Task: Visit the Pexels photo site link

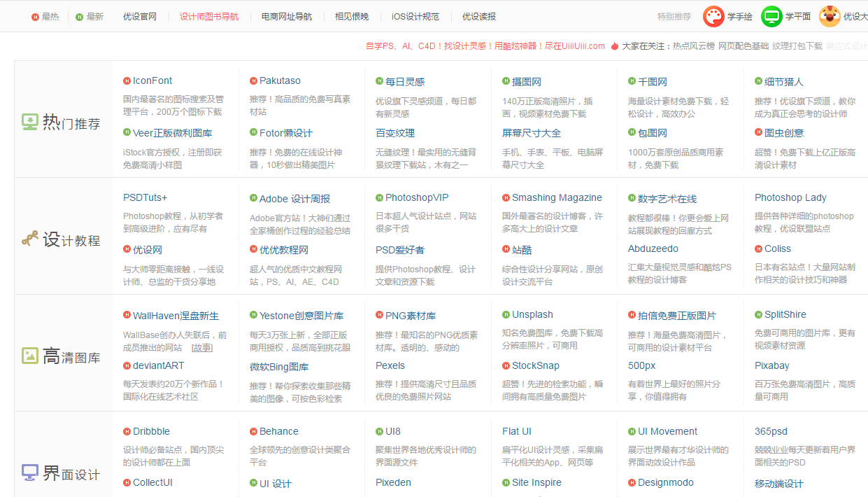Action: [x=390, y=365]
